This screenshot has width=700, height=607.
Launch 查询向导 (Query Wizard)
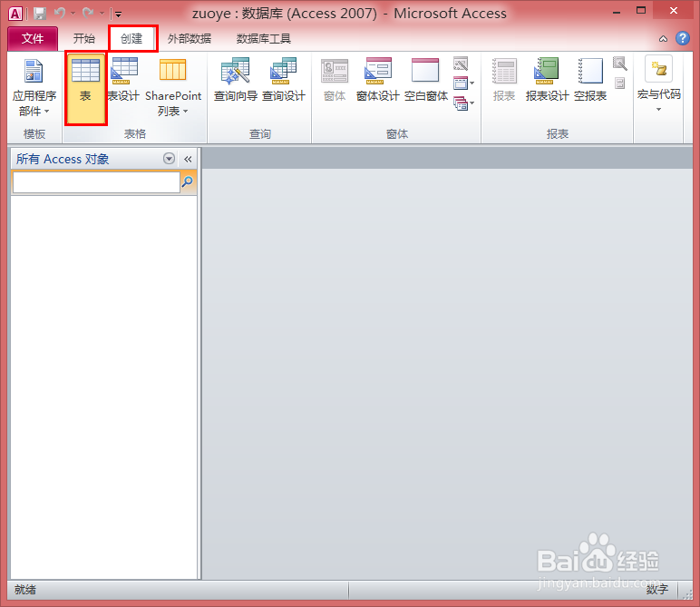click(235, 80)
